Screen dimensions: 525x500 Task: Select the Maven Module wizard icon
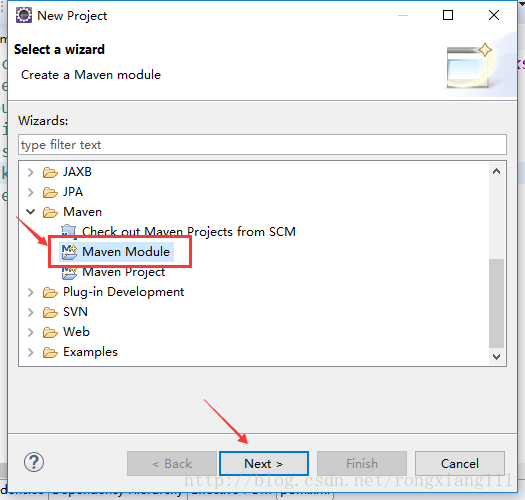[69, 252]
